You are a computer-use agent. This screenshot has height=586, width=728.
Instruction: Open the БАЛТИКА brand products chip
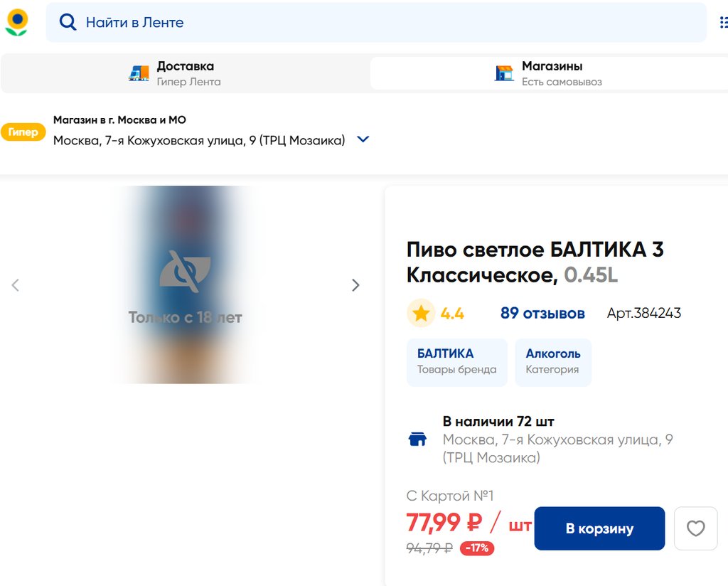click(456, 362)
